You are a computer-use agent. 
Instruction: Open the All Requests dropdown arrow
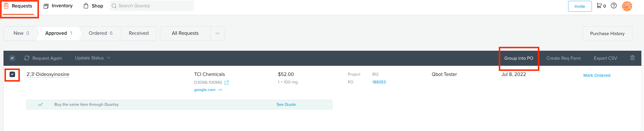pyautogui.click(x=217, y=33)
